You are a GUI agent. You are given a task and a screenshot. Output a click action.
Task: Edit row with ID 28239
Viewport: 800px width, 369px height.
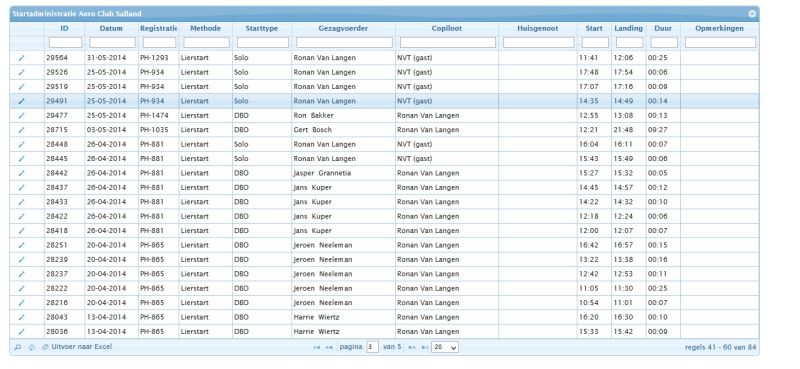(x=21, y=260)
